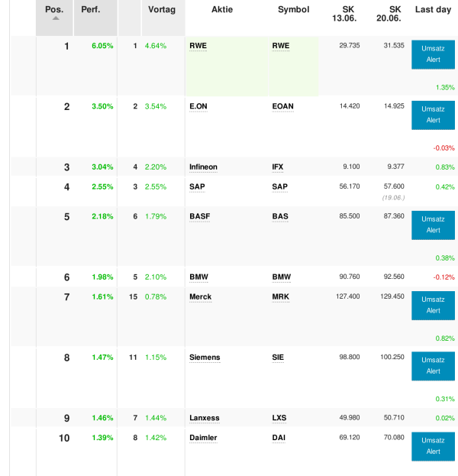
Task: Open the Merck stock name link
Action: [x=201, y=296]
